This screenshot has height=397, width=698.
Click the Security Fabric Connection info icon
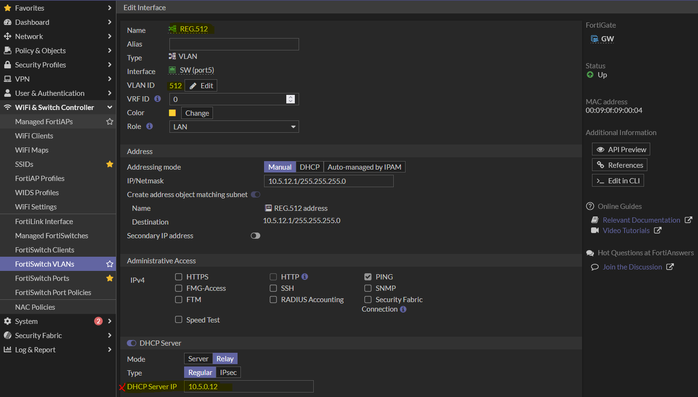click(403, 309)
